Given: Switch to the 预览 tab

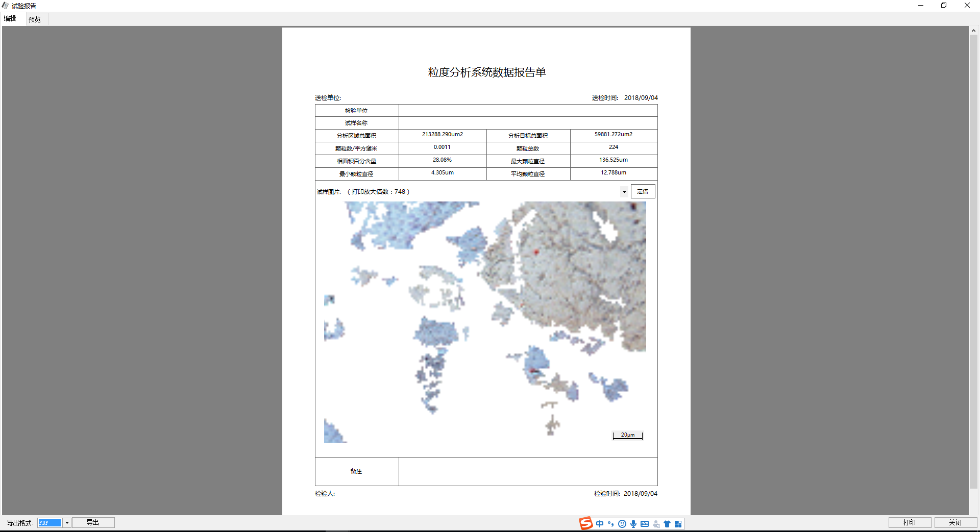Looking at the screenshot, I should [35, 19].
